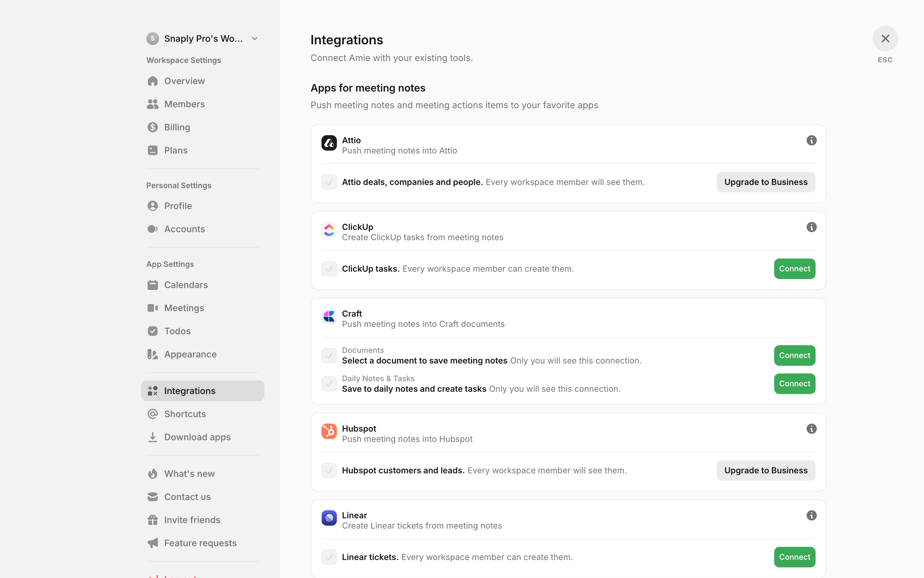Image resolution: width=924 pixels, height=578 pixels.
Task: Click the Personal Settings heading text
Action: pyautogui.click(x=179, y=185)
